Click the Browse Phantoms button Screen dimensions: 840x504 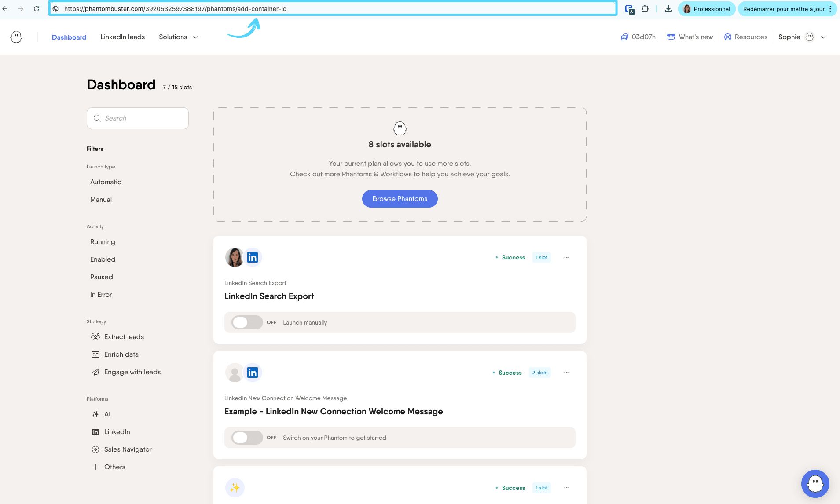(400, 199)
